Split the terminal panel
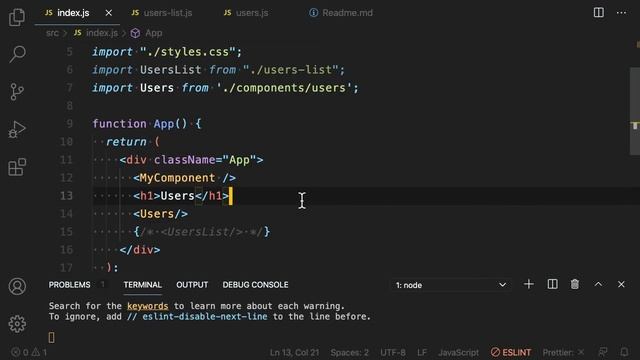The image size is (640, 360). [552, 284]
